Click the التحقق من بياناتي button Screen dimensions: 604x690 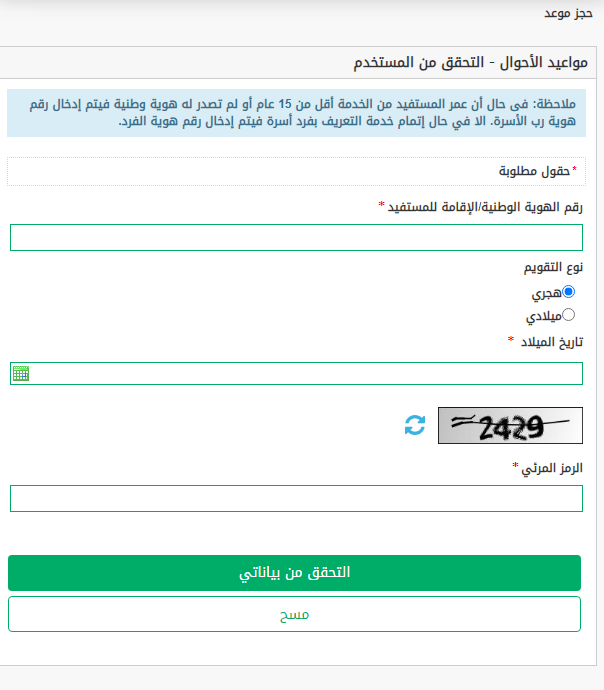[x=294, y=573]
